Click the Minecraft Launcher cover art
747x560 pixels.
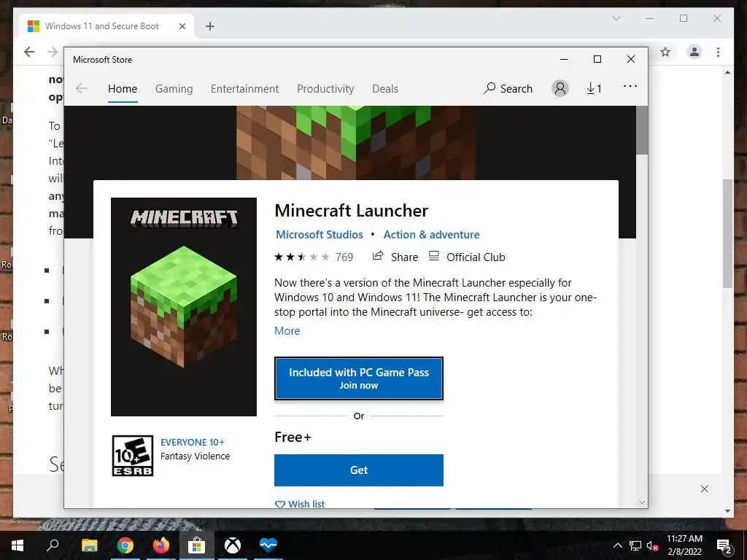(184, 307)
